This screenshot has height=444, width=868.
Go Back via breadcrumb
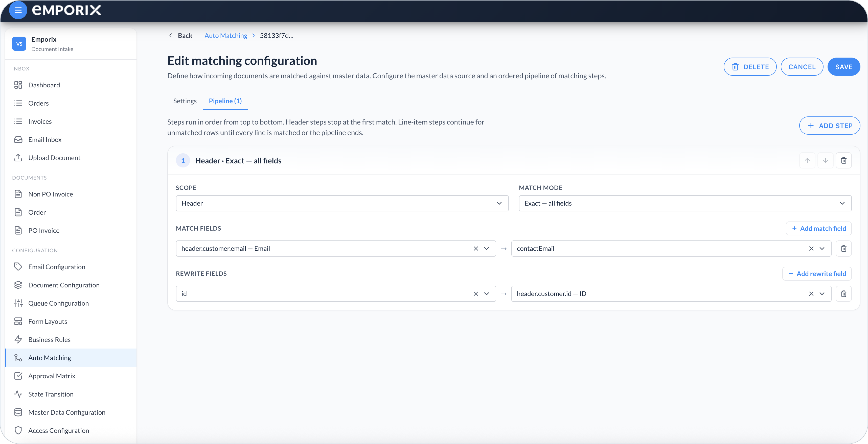180,35
